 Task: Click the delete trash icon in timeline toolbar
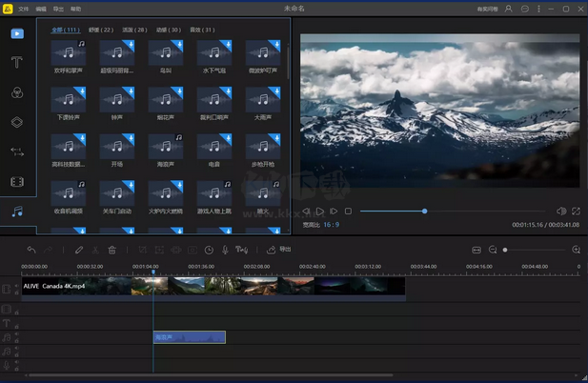112,250
